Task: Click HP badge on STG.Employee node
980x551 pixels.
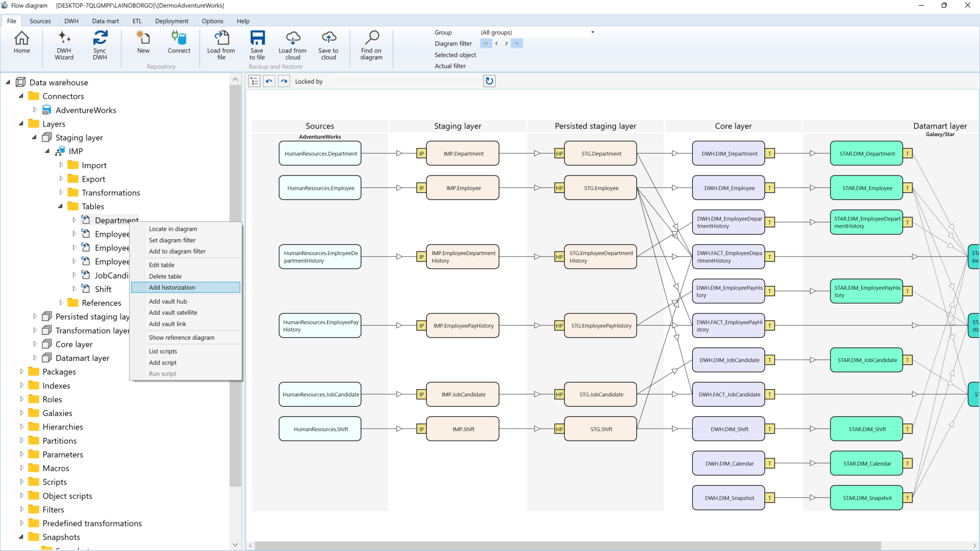Action: pyautogui.click(x=559, y=188)
